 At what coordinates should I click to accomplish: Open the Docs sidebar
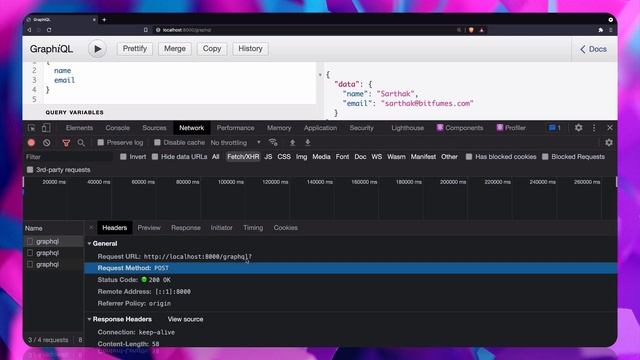coord(593,49)
